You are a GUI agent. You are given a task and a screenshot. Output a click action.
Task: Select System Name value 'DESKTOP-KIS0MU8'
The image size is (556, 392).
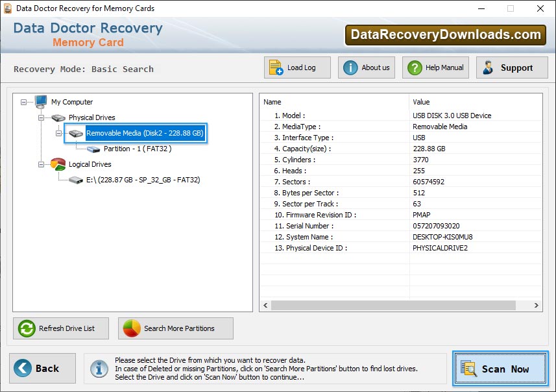click(x=442, y=237)
